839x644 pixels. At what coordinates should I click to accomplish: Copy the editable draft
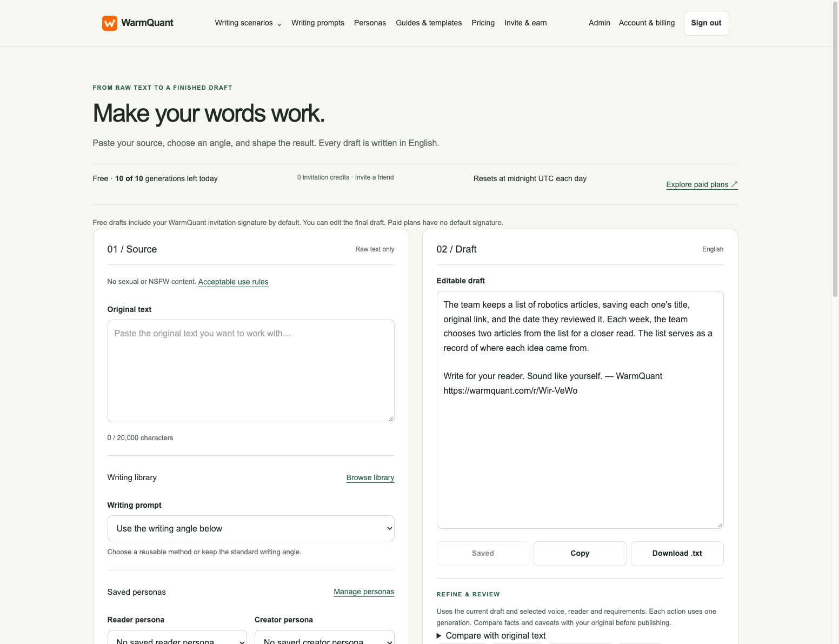coord(580,553)
